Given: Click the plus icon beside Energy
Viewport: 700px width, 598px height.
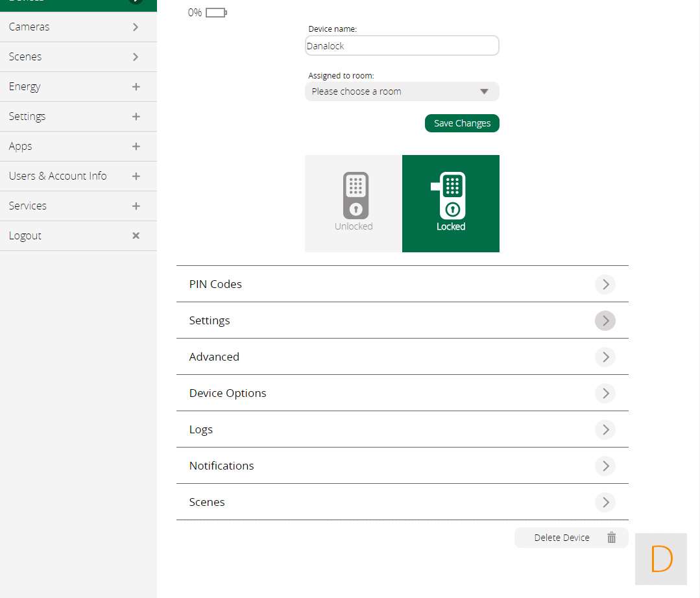Looking at the screenshot, I should 136,87.
